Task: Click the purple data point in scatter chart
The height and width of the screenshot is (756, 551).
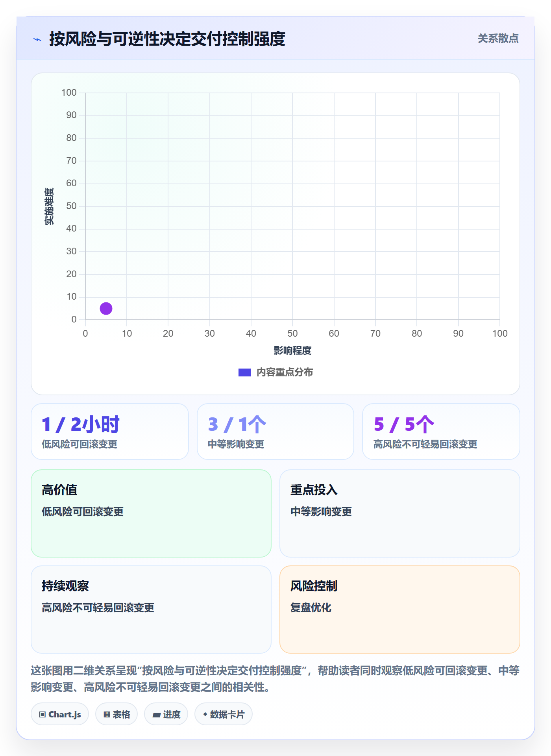Action: [106, 308]
